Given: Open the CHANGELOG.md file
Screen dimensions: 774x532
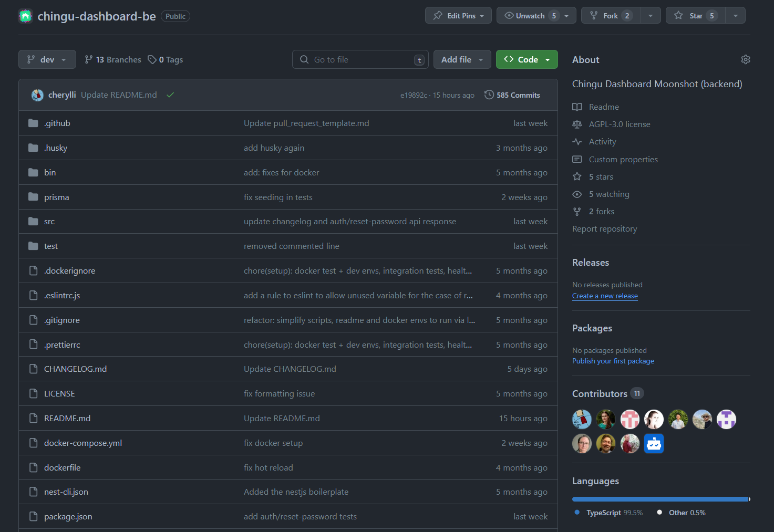Looking at the screenshot, I should tap(76, 369).
